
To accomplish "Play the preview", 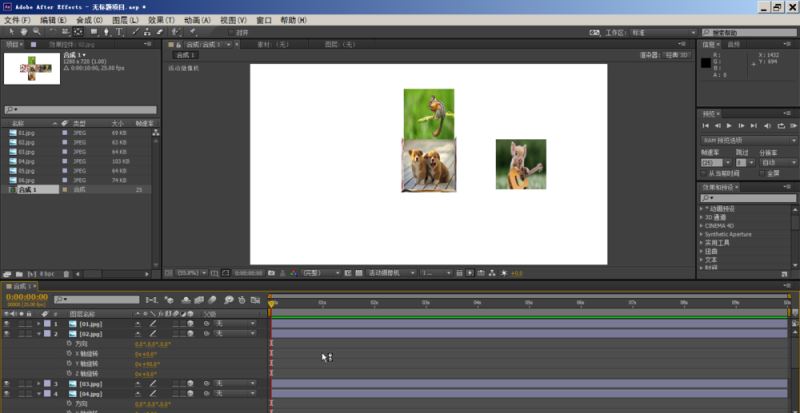I will tap(729, 126).
